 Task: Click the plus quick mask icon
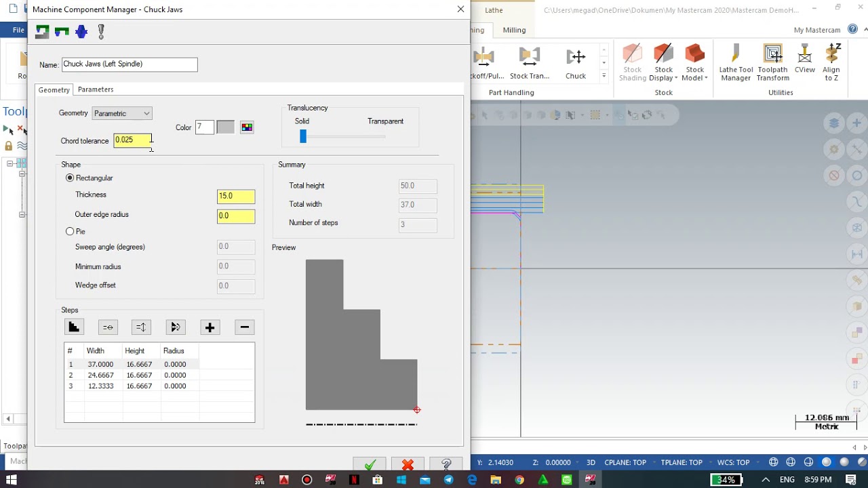pos(857,123)
